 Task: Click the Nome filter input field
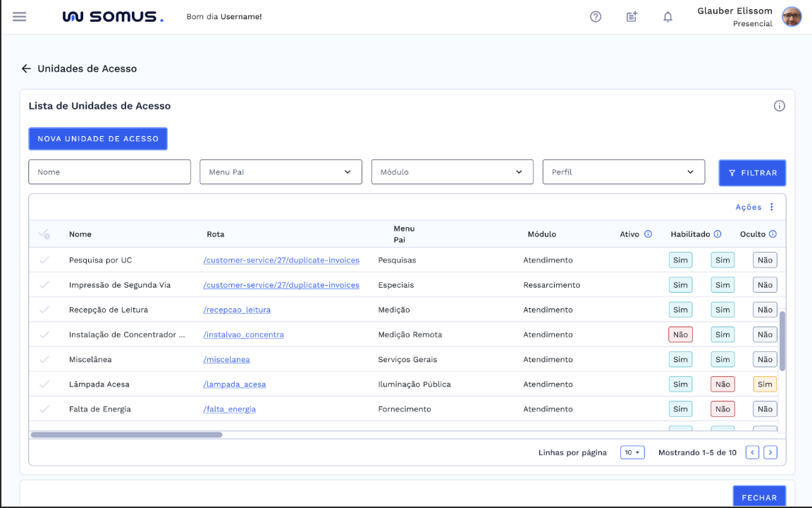click(x=109, y=172)
